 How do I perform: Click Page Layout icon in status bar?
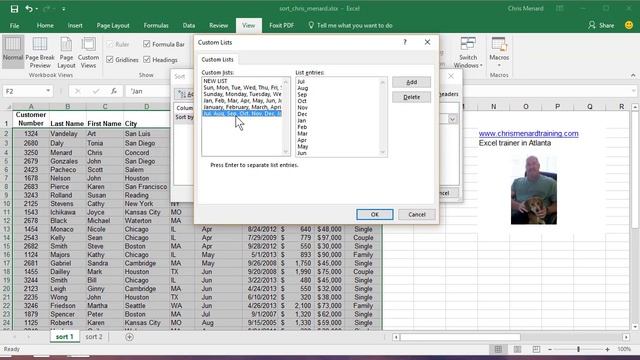517,349
